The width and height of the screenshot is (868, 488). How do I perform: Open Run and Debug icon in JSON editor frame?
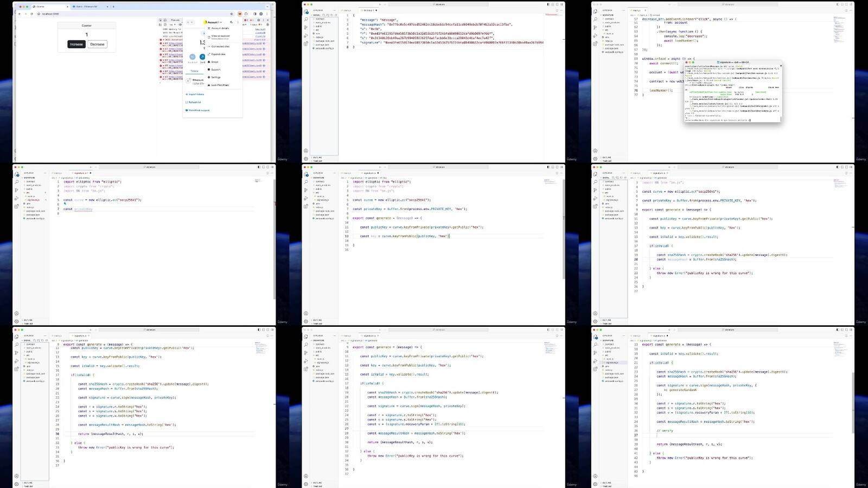pos(306,35)
